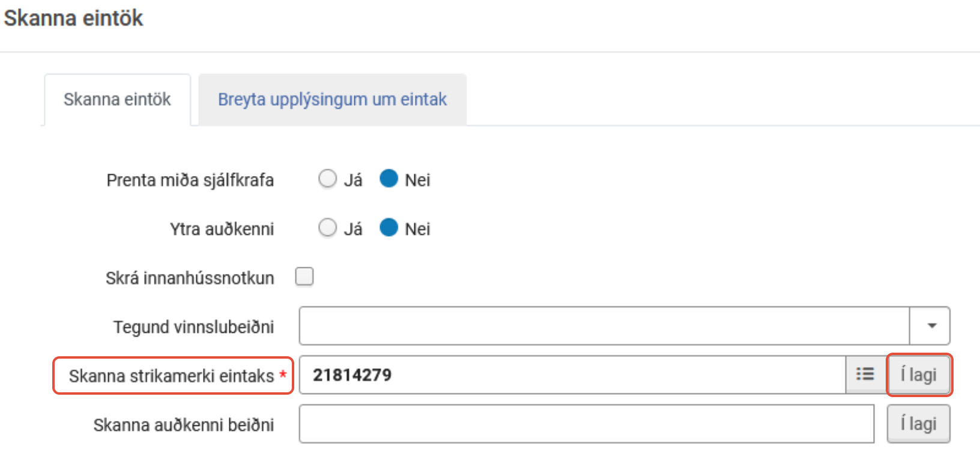Expand Tegund vinnslubeiðni using the dropdown arrow

(x=931, y=326)
